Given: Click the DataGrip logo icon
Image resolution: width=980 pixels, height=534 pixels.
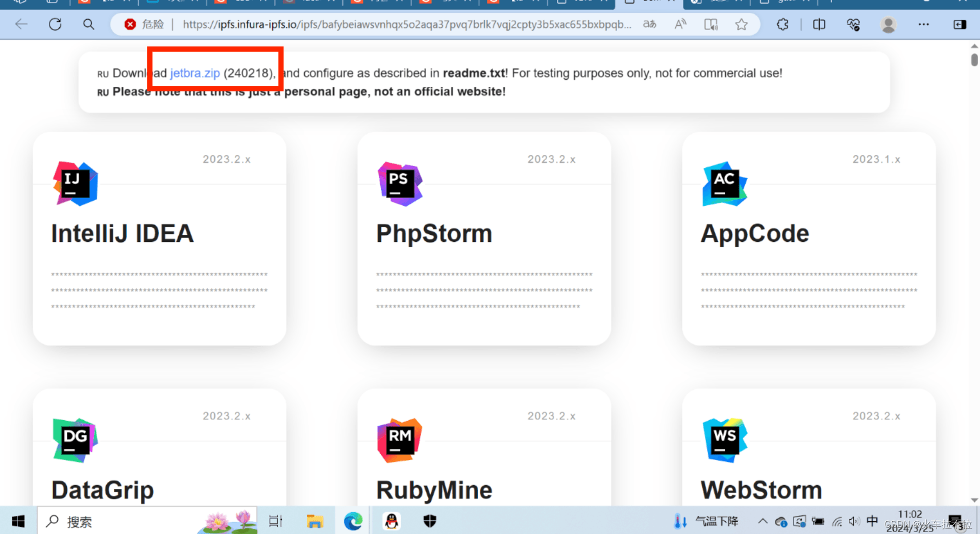Looking at the screenshot, I should pyautogui.click(x=76, y=441).
